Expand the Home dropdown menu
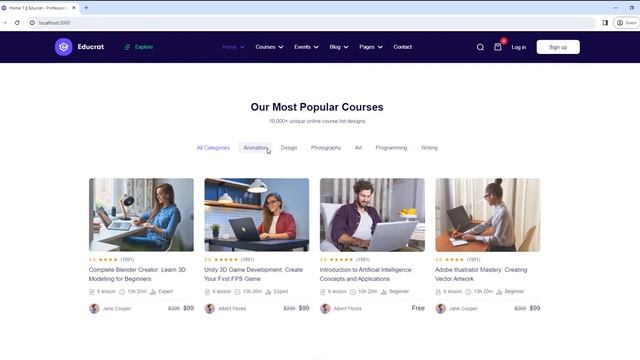Image resolution: width=640 pixels, height=360 pixels. [233, 47]
